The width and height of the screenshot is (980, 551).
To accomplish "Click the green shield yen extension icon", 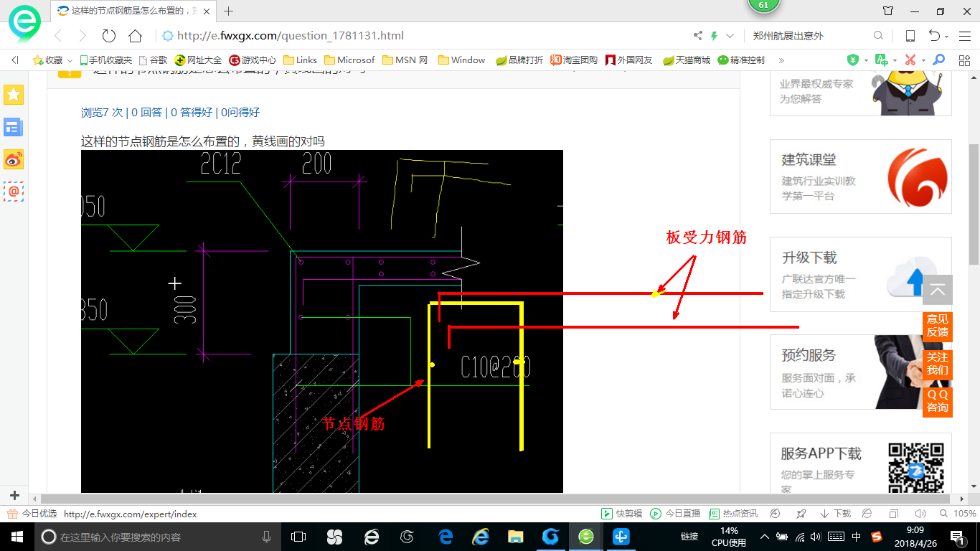I will pyautogui.click(x=853, y=60).
